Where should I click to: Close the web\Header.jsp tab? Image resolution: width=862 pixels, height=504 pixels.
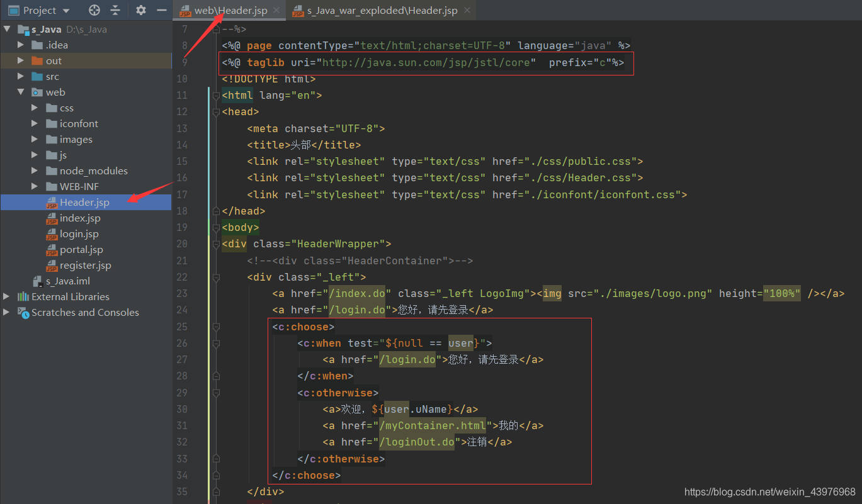tap(277, 11)
